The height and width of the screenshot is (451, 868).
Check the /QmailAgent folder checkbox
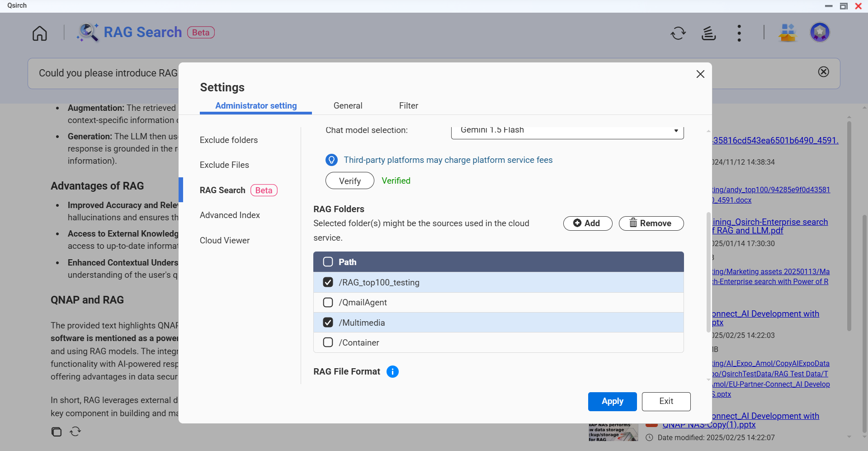click(328, 302)
